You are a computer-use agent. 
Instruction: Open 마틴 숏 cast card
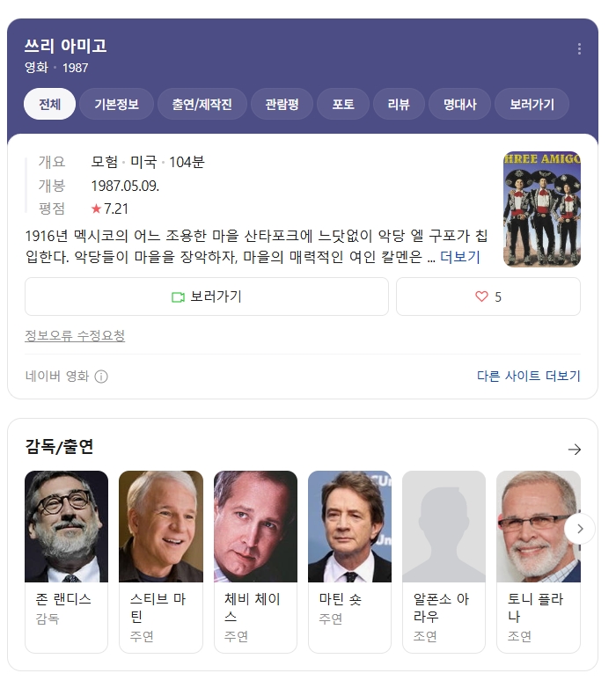pos(349,561)
